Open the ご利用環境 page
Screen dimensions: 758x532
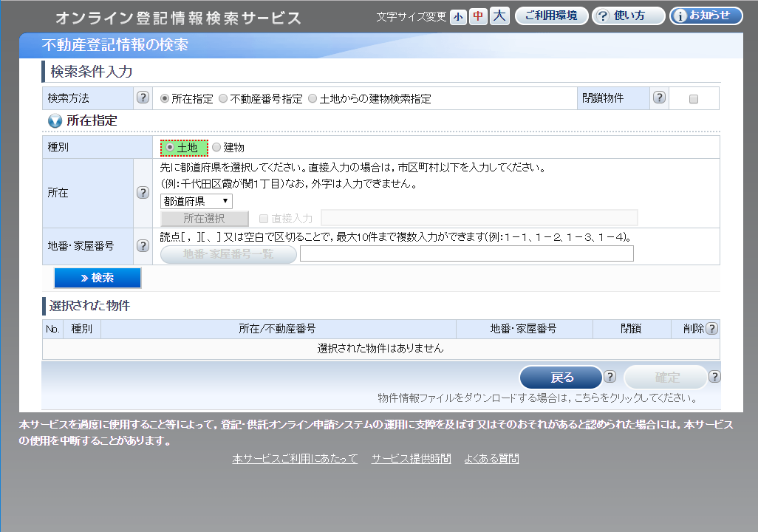[551, 16]
